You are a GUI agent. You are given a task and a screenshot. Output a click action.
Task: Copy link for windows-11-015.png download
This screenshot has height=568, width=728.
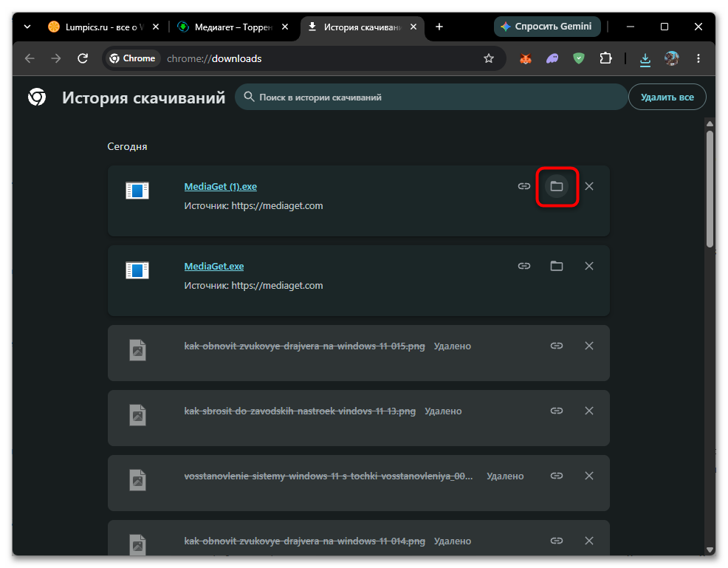tap(556, 346)
